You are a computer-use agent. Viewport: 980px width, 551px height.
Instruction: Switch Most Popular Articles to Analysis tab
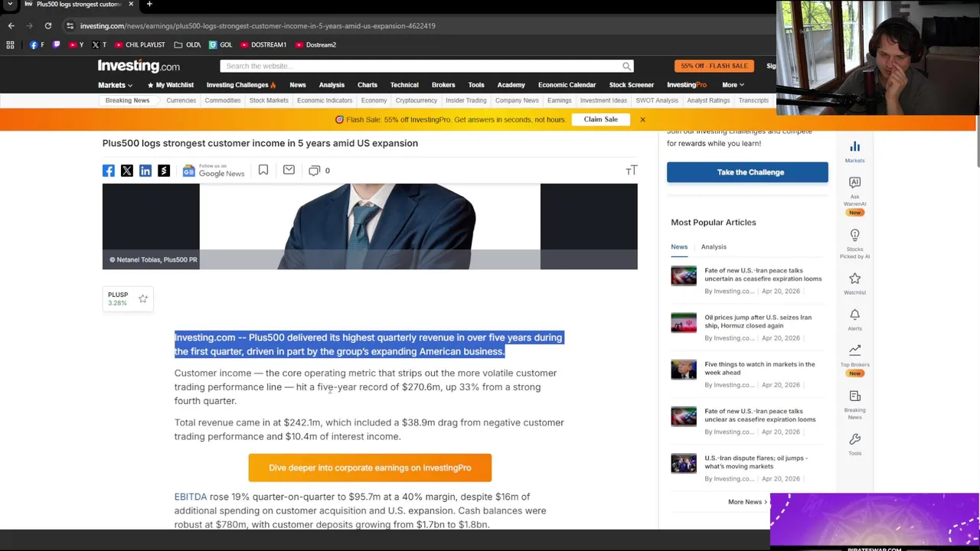pos(714,246)
